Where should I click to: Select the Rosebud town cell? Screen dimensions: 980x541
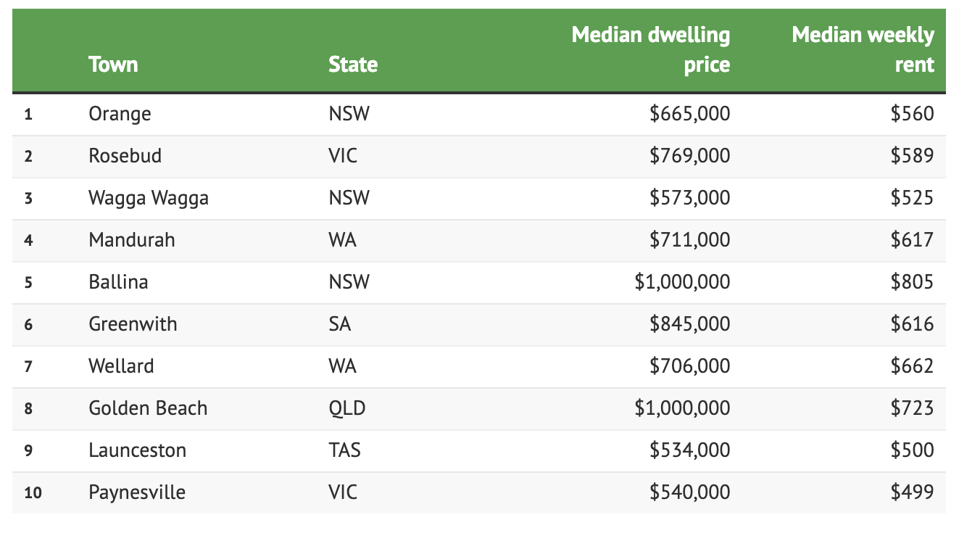[125, 156]
